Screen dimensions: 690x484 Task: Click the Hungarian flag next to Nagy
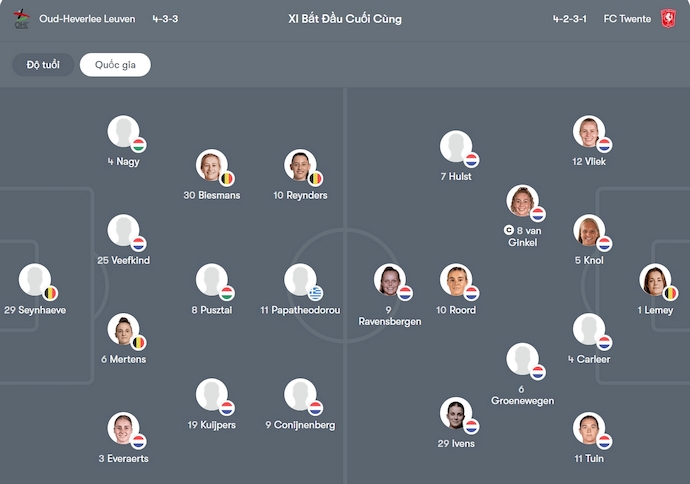pos(139,145)
